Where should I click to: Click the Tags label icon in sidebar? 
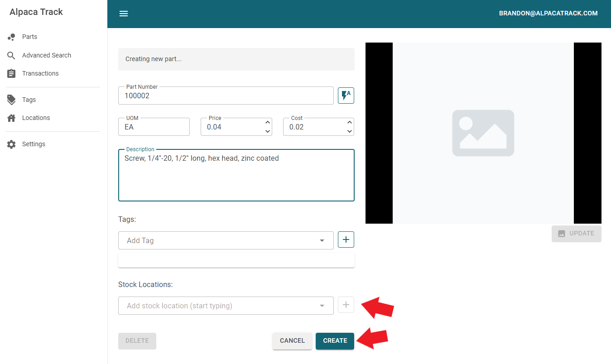pyautogui.click(x=11, y=100)
